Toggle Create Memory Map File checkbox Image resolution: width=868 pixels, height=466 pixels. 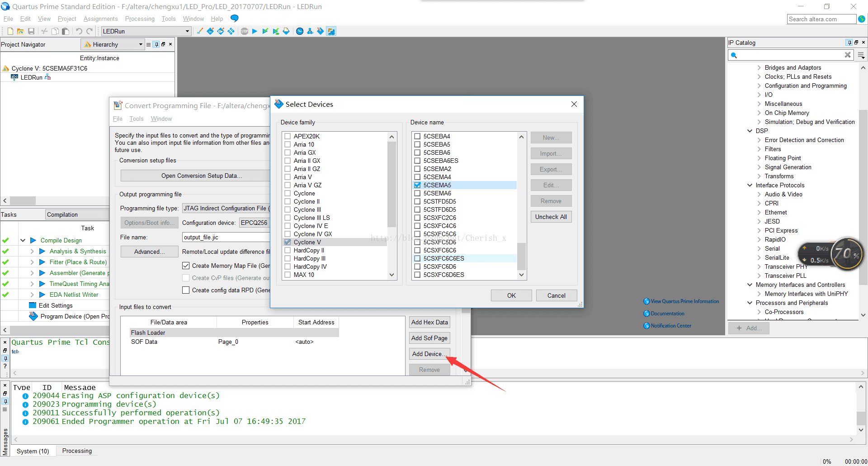pos(186,266)
